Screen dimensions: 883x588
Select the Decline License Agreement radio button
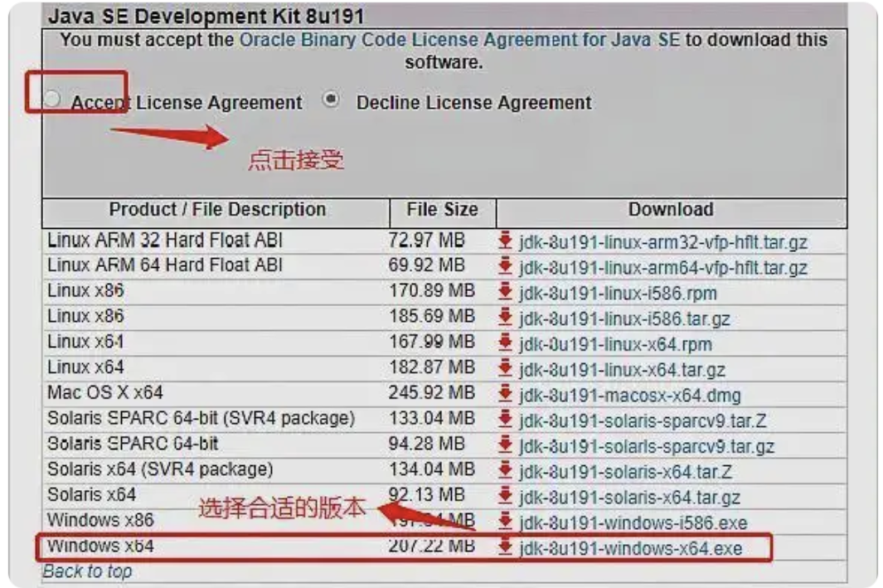(x=331, y=100)
